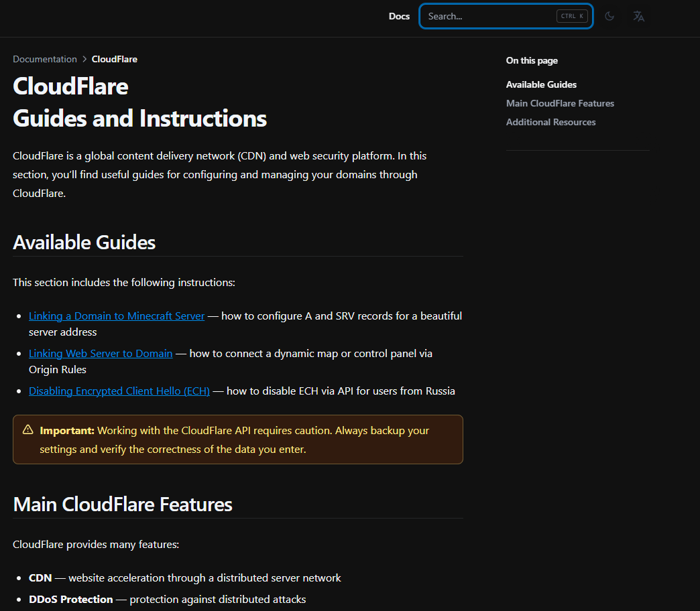Image resolution: width=700 pixels, height=611 pixels.
Task: Click the CTRL K shortcut badge in search
Action: [572, 16]
